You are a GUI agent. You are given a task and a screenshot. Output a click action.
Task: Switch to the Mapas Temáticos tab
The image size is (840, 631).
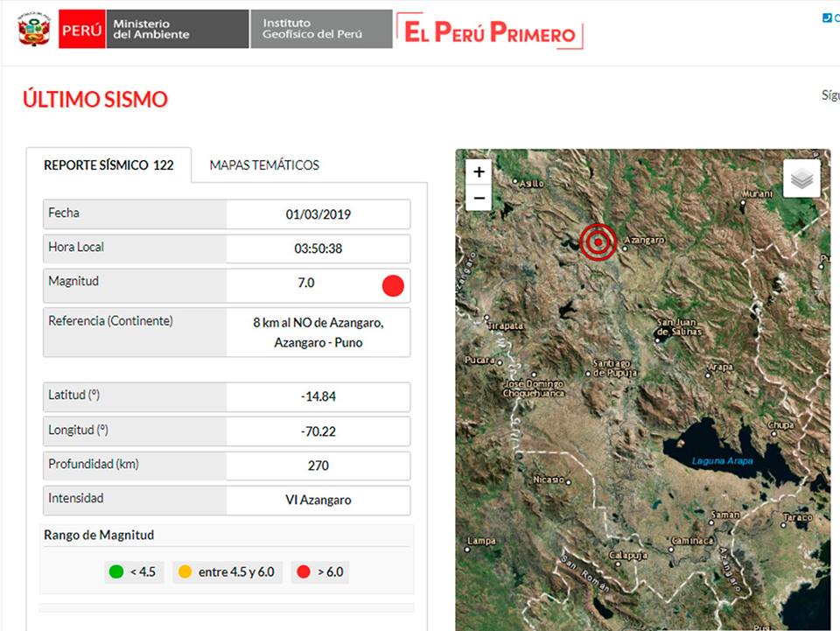pos(264,165)
